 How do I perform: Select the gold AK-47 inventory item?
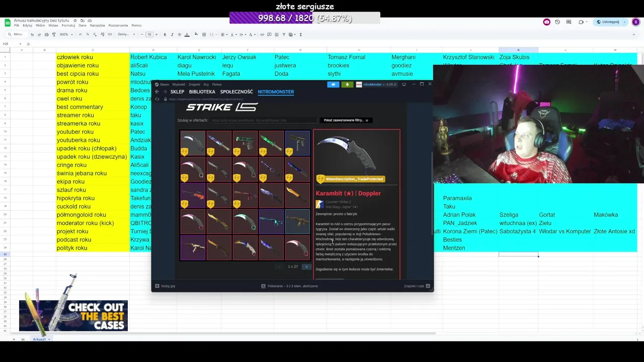(297, 222)
